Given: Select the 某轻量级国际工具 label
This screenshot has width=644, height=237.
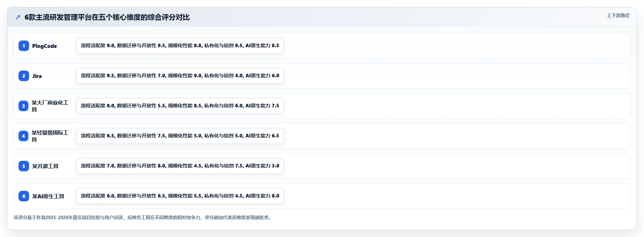Looking at the screenshot, I should [x=50, y=136].
